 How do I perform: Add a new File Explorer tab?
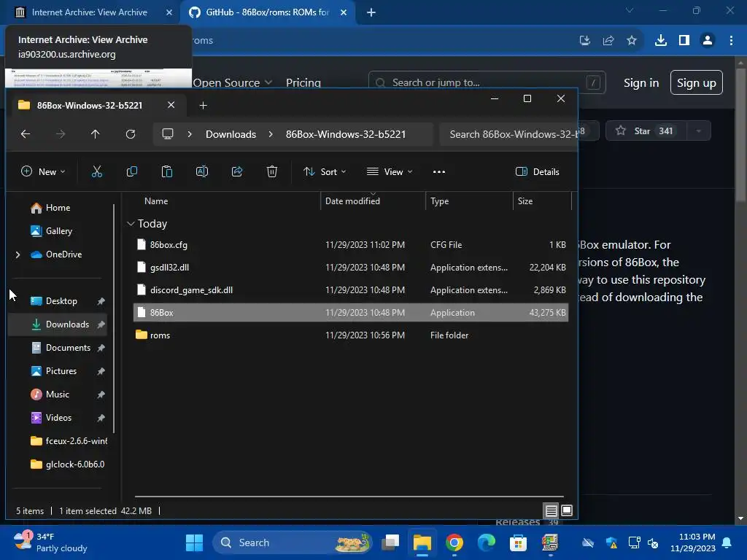pos(204,106)
